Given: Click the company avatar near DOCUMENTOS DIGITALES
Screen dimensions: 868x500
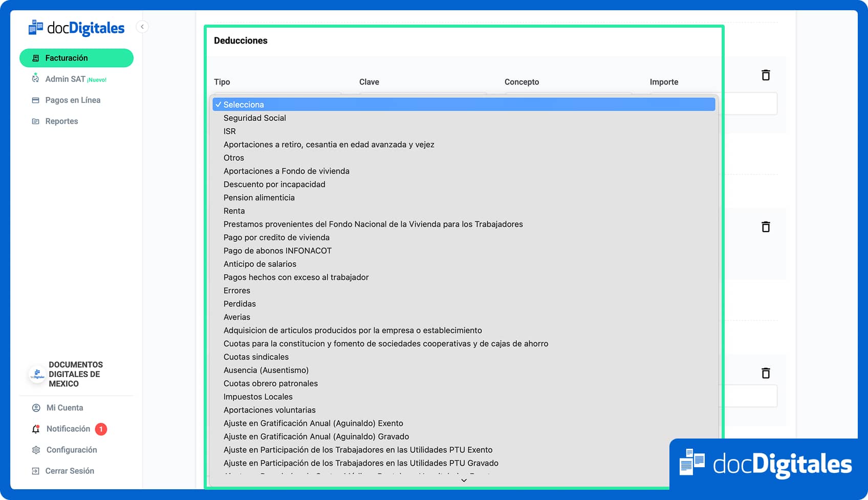Looking at the screenshot, I should click(37, 374).
